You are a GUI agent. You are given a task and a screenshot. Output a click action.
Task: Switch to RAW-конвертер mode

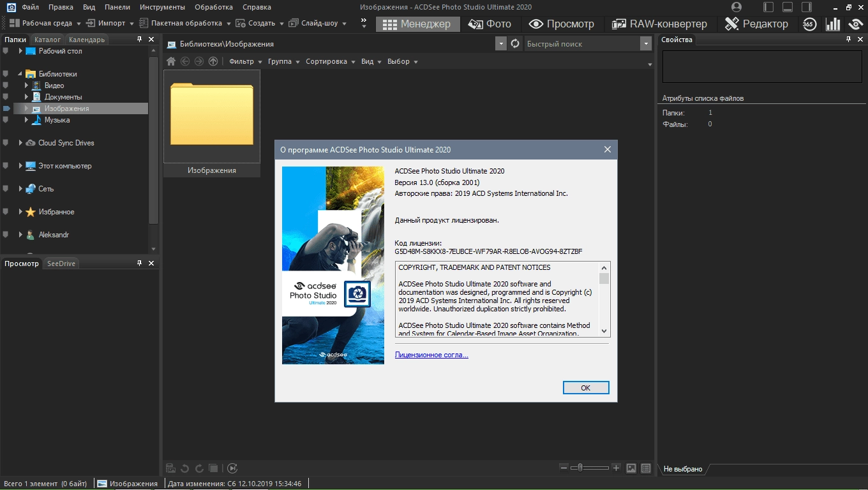pos(659,24)
